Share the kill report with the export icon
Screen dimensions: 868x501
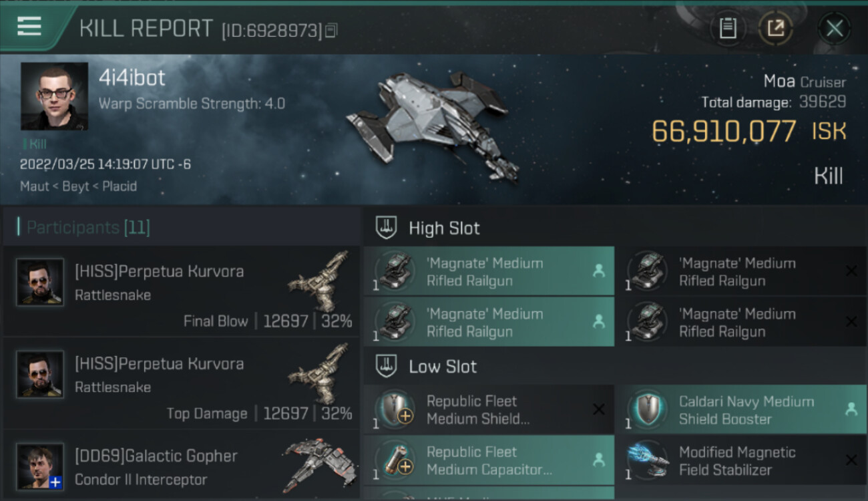tap(775, 28)
